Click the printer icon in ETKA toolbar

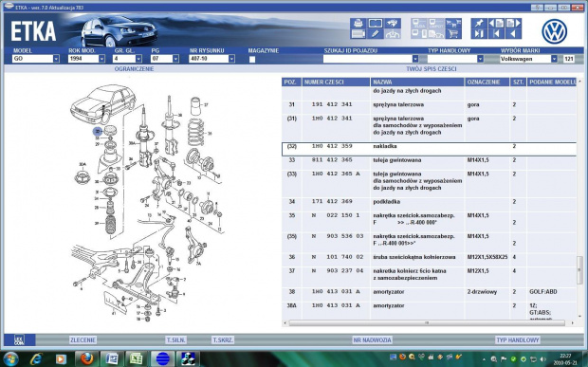[358, 24]
